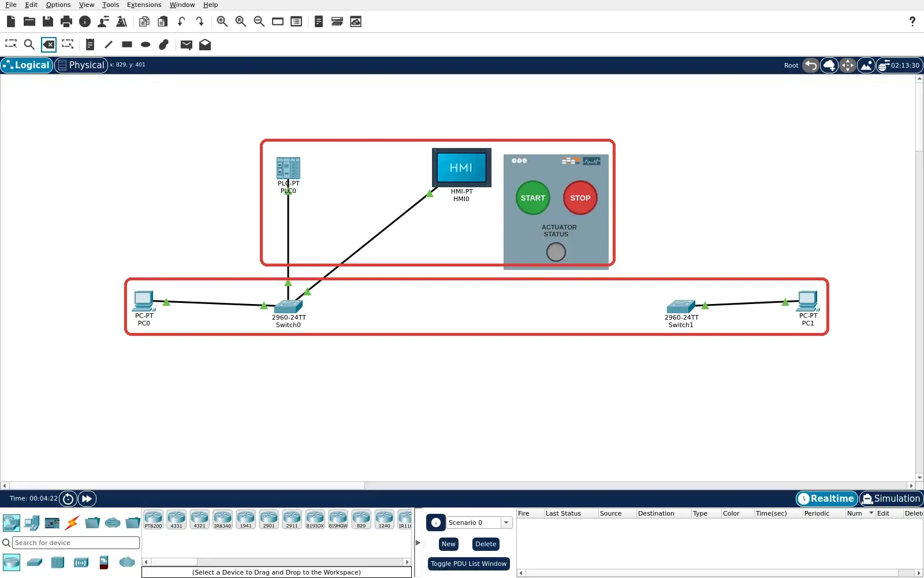Viewport: 924px width, 578px height.
Task: Switch to Physical workspace view
Action: tap(81, 65)
